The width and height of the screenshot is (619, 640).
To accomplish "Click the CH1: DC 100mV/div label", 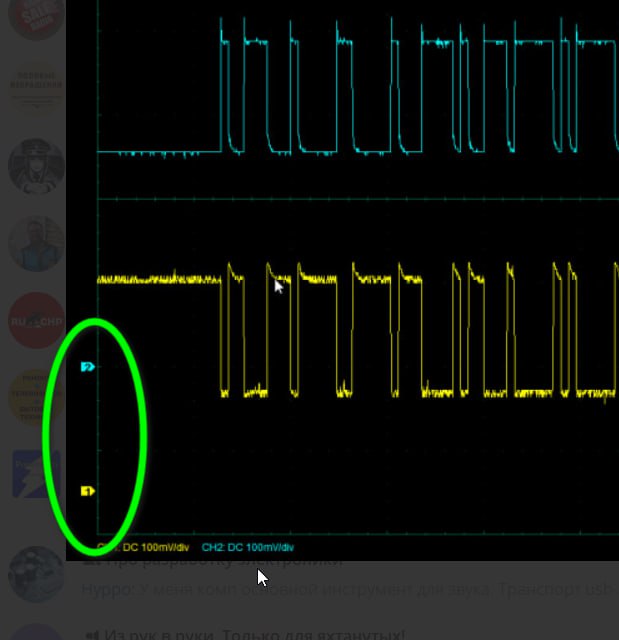I will click(x=143, y=547).
